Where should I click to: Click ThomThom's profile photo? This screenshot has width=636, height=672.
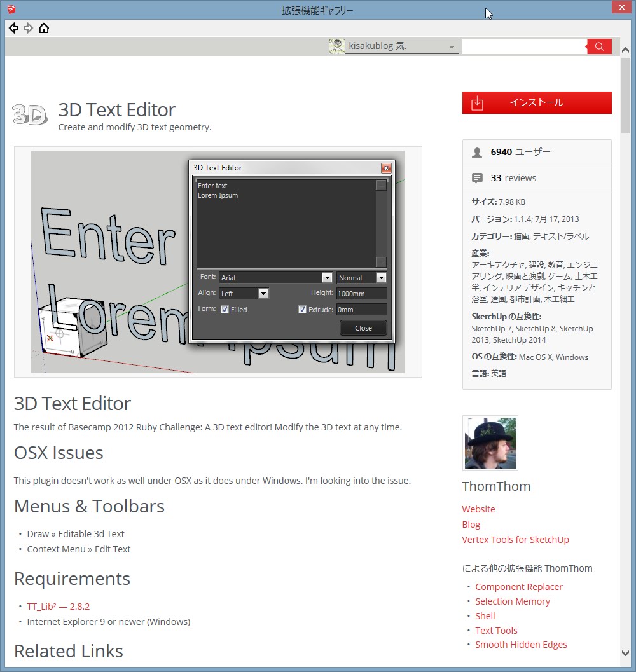490,443
